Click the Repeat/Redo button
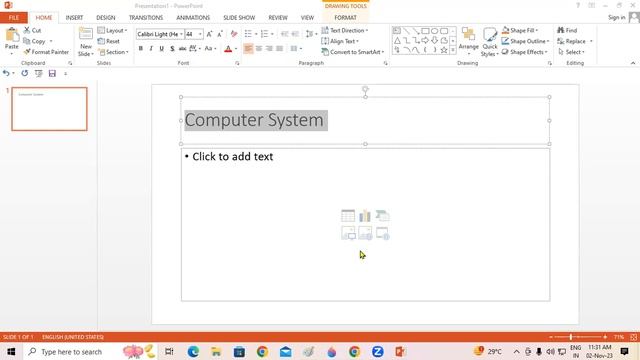Screen dimensions: 640x360 pyautogui.click(x=25, y=73)
